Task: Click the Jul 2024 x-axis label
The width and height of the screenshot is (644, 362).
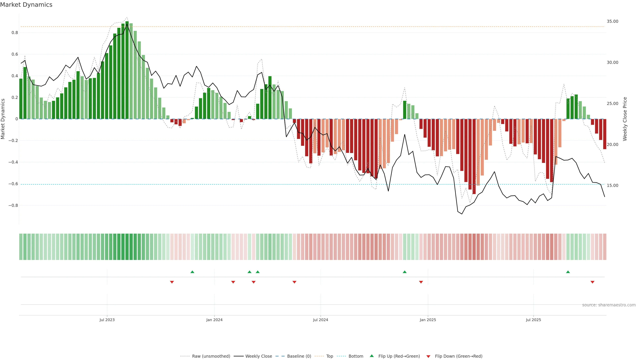Action: (320, 320)
